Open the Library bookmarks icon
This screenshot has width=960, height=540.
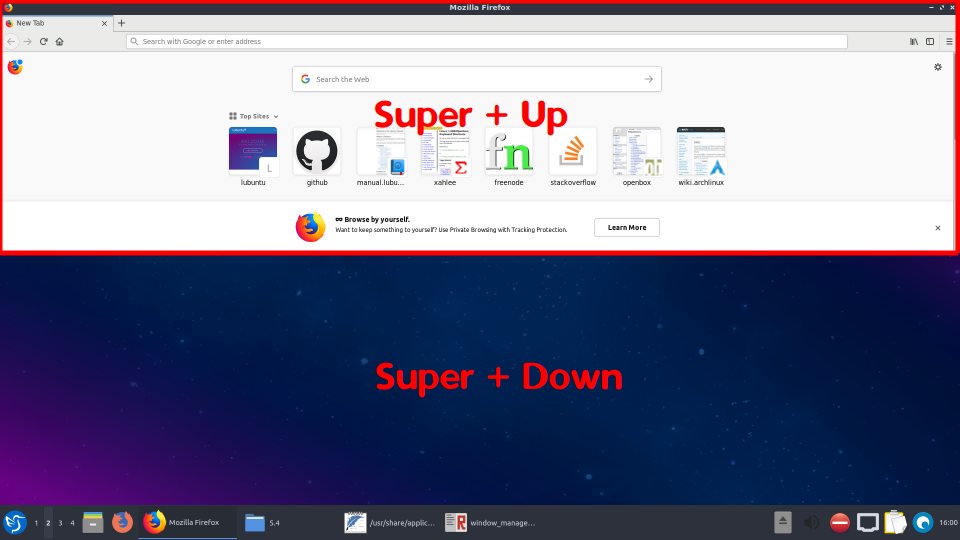[913, 42]
